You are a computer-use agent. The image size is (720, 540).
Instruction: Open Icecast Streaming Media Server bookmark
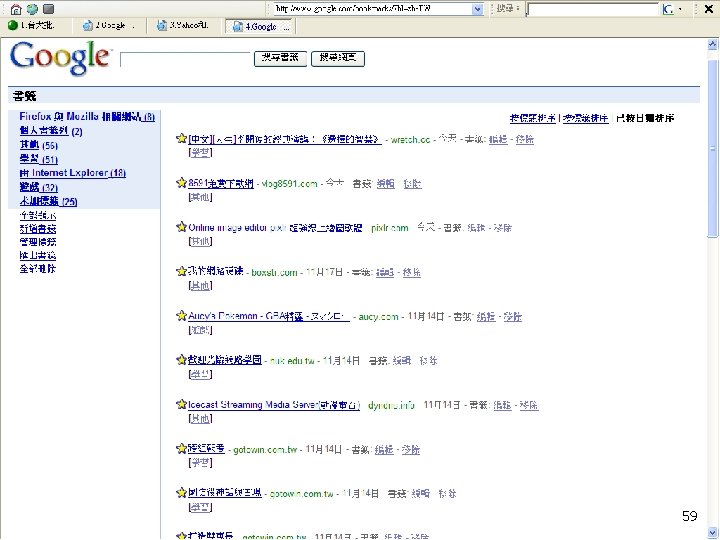pos(274,405)
